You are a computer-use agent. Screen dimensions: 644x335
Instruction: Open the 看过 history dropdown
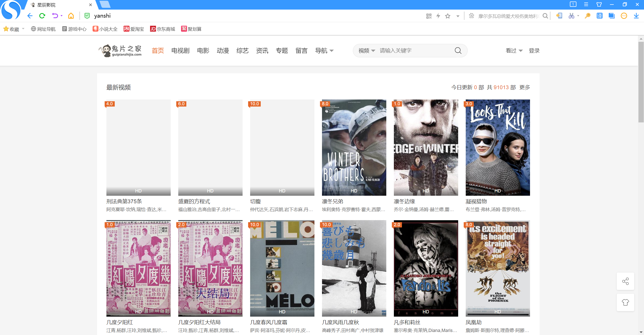point(514,51)
